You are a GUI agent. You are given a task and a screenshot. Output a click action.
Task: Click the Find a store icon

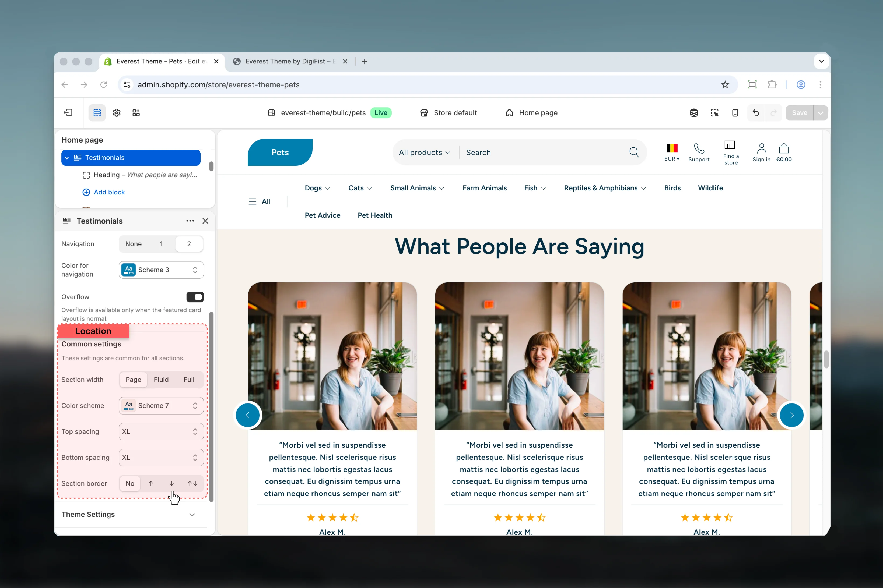click(730, 145)
